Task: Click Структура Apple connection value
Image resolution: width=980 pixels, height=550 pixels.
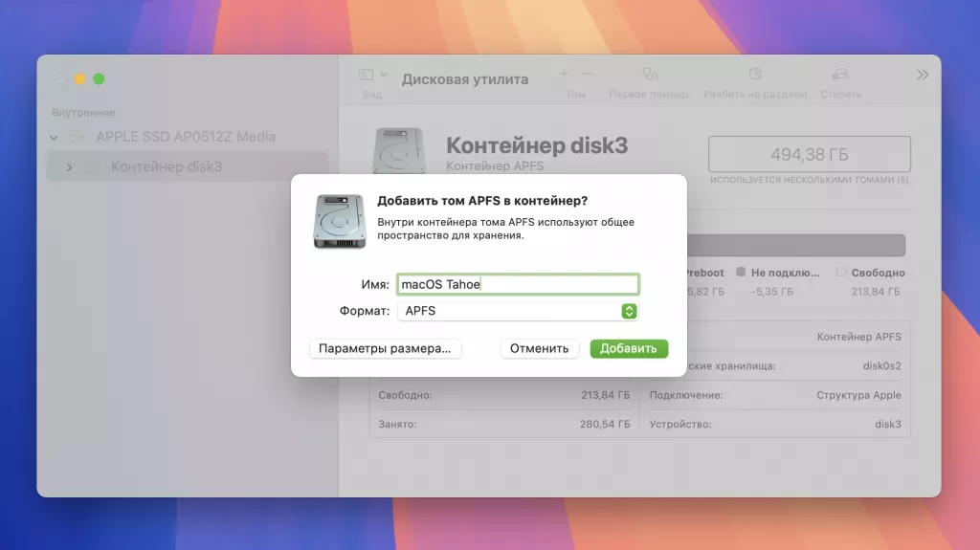Action: click(858, 395)
